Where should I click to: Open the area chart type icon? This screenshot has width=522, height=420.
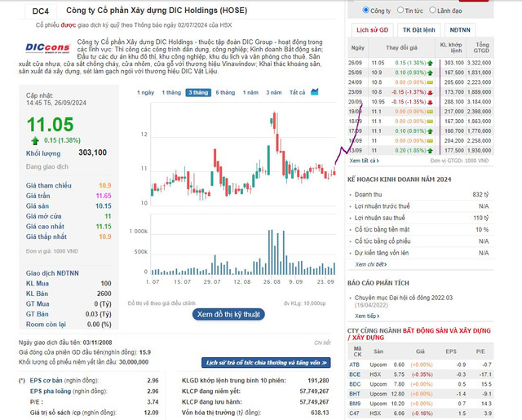click(x=315, y=92)
